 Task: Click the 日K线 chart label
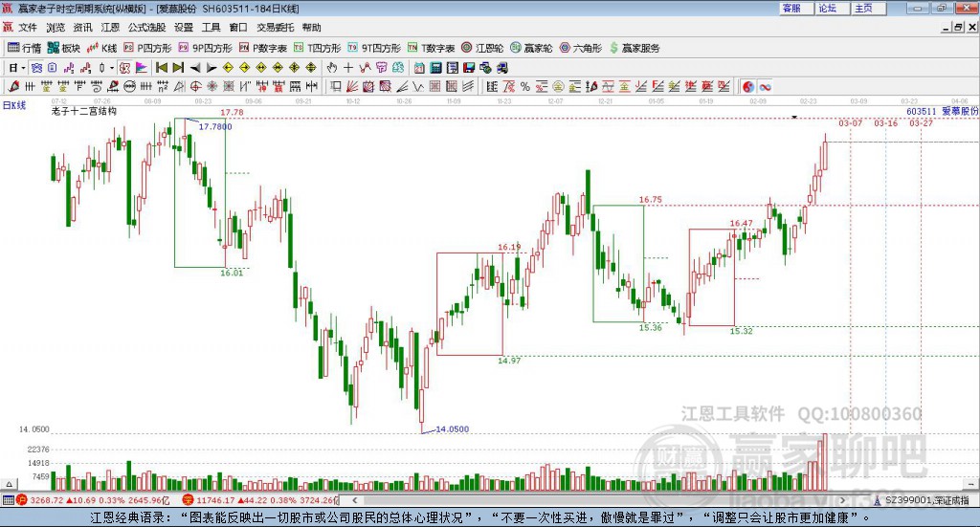pos(14,105)
